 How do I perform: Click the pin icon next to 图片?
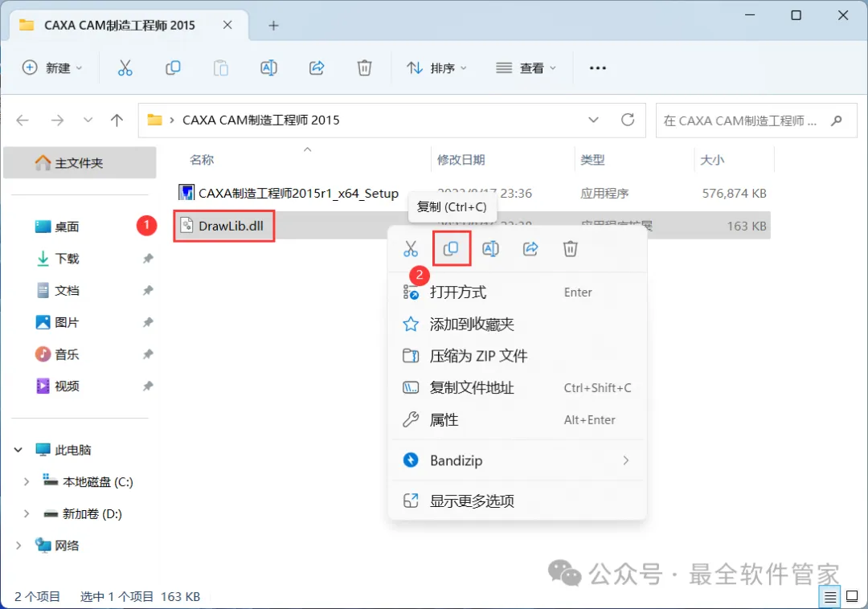click(x=148, y=322)
